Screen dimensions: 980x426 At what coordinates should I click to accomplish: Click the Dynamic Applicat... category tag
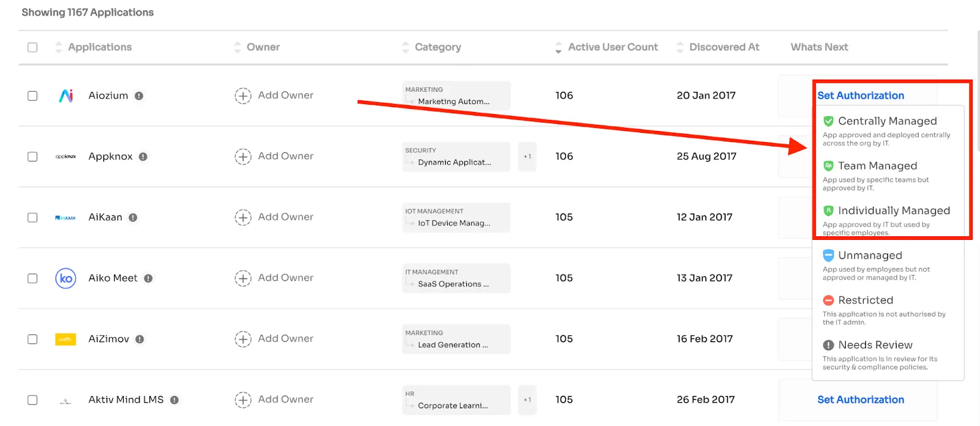456,157
